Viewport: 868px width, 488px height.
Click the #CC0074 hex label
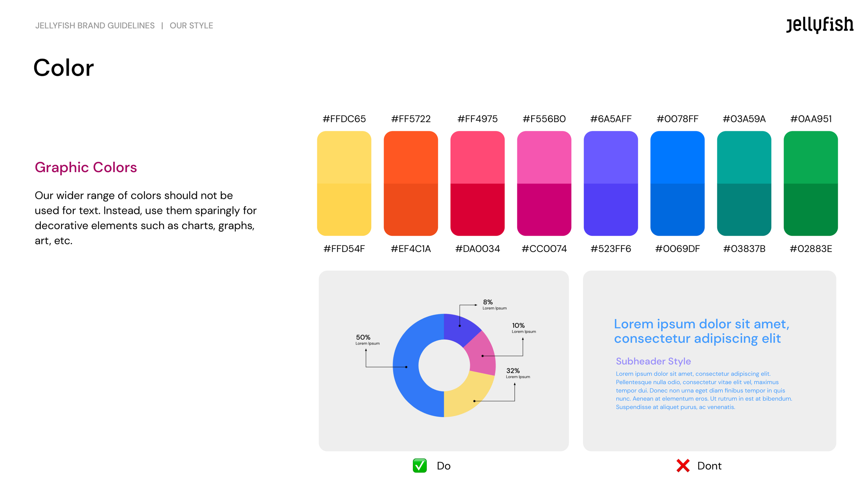pyautogui.click(x=544, y=249)
